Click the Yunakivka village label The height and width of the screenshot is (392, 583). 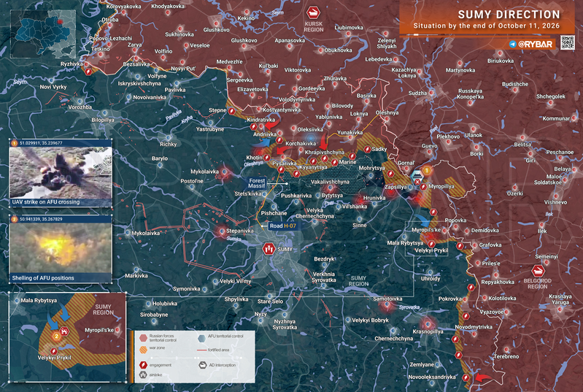[x=350, y=132]
